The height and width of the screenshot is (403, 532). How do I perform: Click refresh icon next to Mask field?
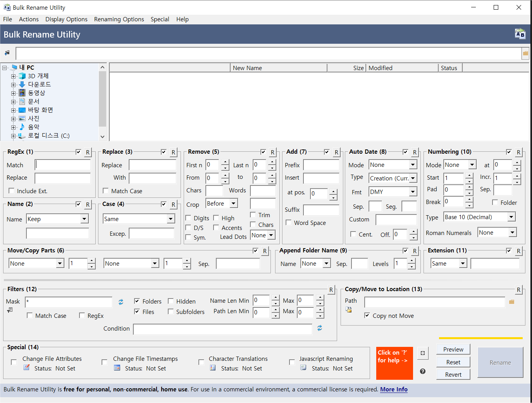point(121,302)
